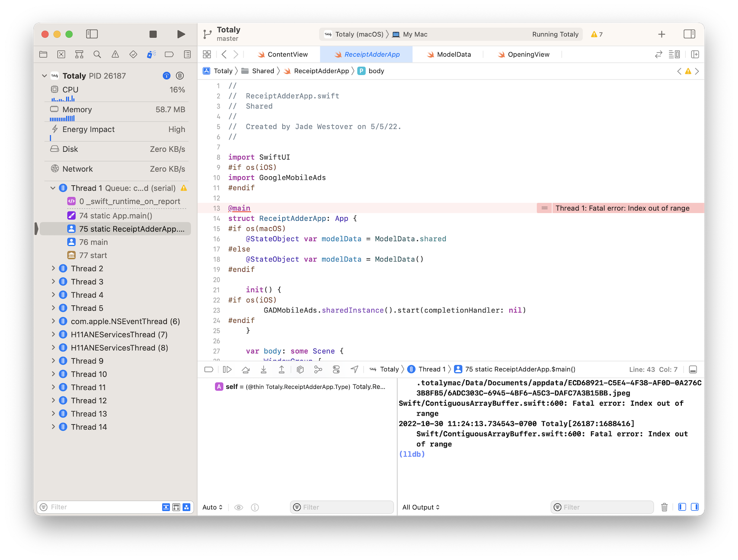Switch to the OpeningView tab

coord(524,54)
